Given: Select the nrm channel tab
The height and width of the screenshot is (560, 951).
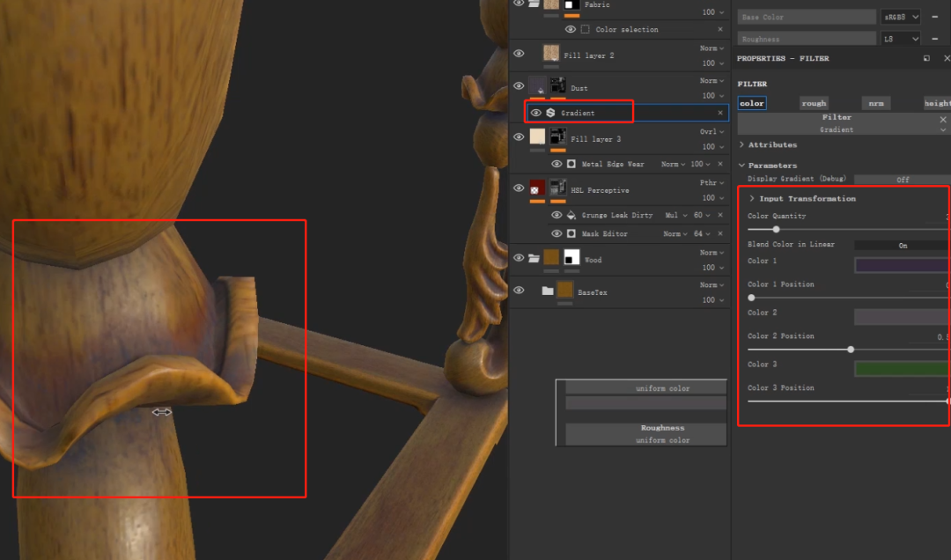Looking at the screenshot, I should pos(876,103).
